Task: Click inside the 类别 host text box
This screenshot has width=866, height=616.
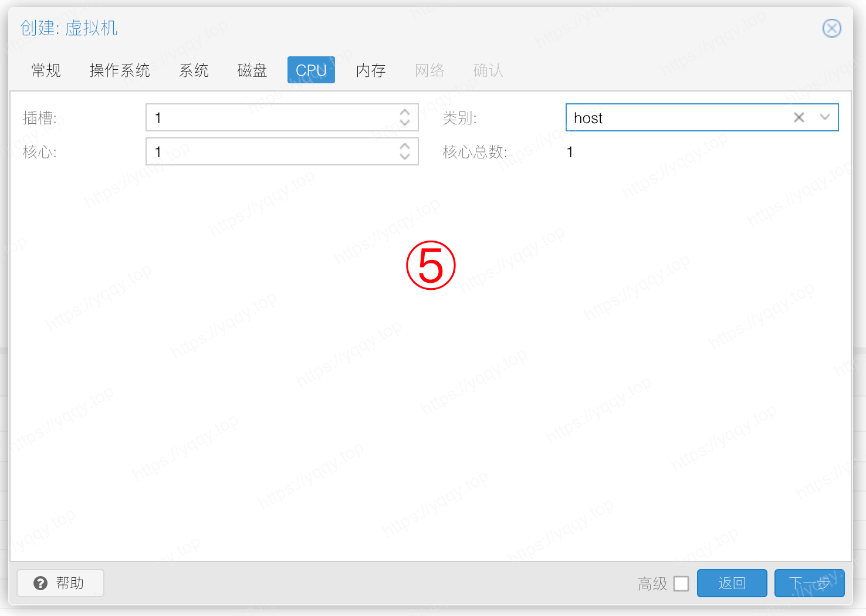Action: pyautogui.click(x=675, y=117)
